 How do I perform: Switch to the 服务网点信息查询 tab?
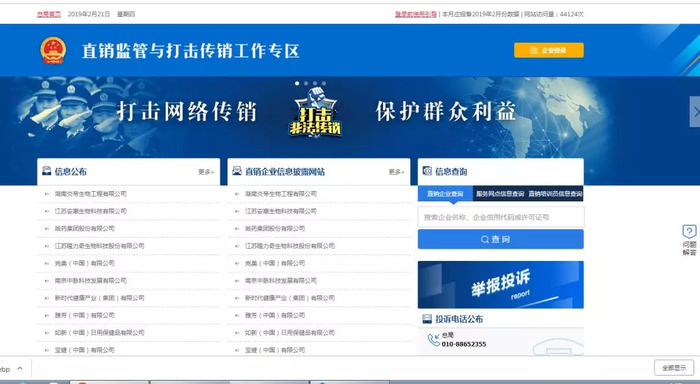pyautogui.click(x=500, y=194)
